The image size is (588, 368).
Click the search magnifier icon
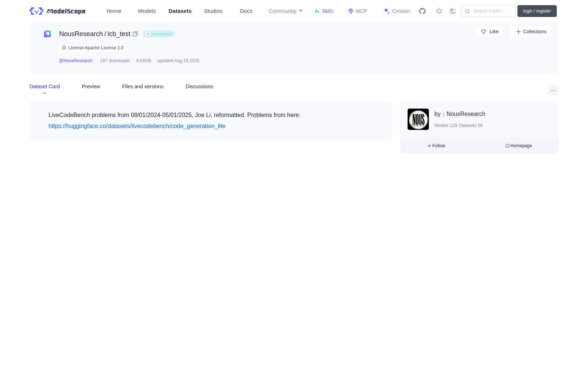pyautogui.click(x=467, y=11)
